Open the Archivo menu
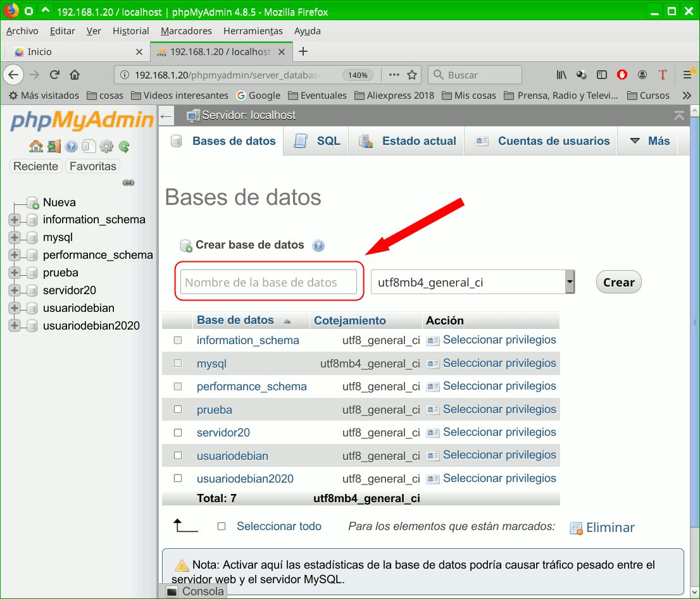 coord(22,31)
